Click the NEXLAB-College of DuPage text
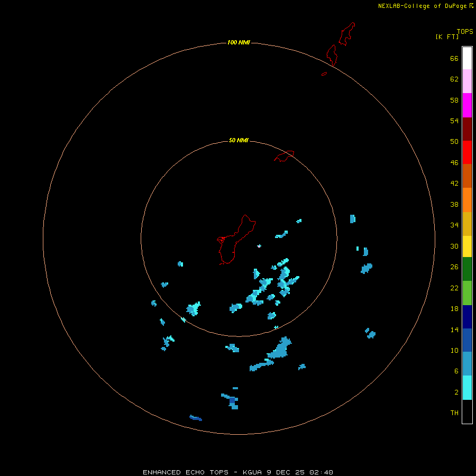476x476 pixels. (x=422, y=6)
